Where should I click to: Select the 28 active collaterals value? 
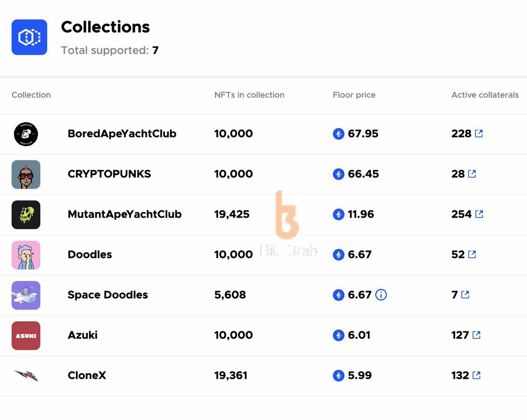point(458,174)
